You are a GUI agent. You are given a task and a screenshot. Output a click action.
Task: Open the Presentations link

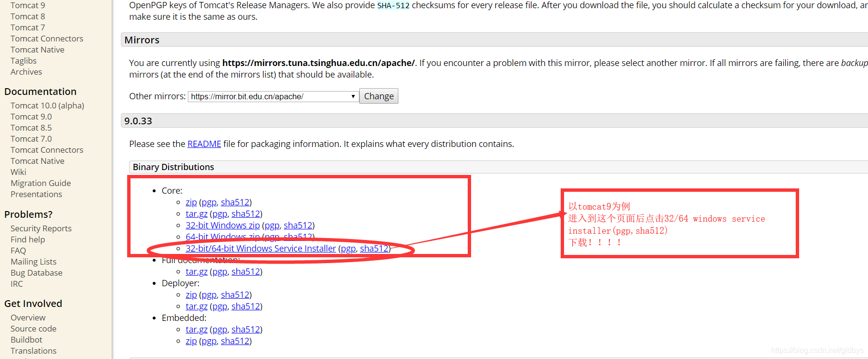pos(37,194)
